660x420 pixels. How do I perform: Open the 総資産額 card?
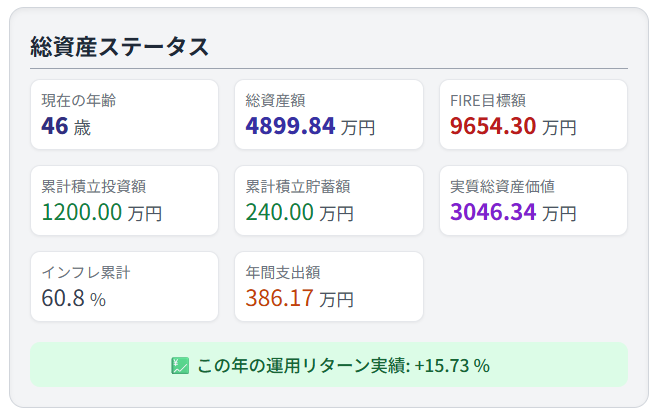coord(329,114)
